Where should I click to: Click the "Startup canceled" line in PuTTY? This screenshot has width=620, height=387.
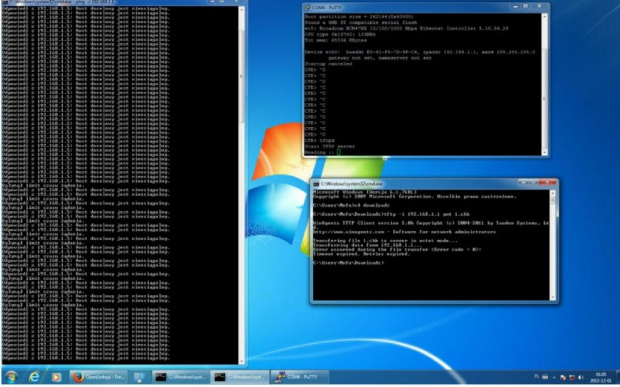coord(328,64)
